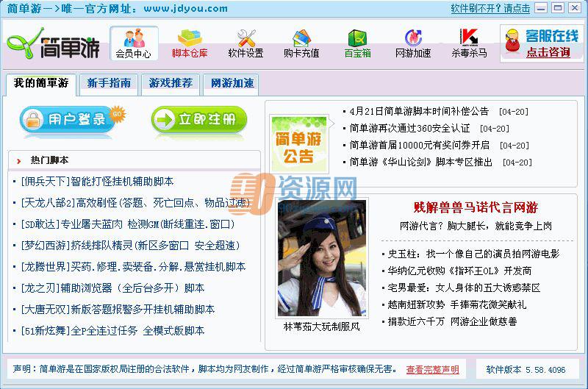Switch to the 我的簡單游 tab
Screen dimensions: 588x389
point(41,83)
